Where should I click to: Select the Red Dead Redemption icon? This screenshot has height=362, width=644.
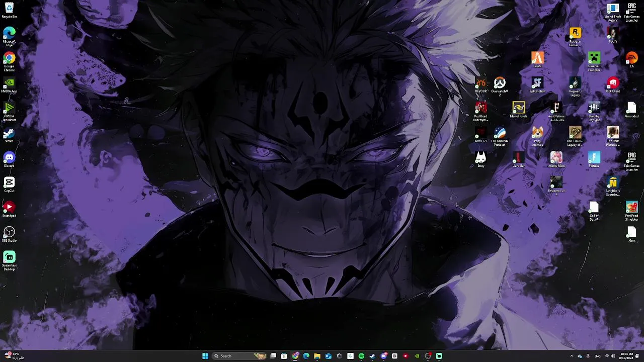(x=481, y=112)
